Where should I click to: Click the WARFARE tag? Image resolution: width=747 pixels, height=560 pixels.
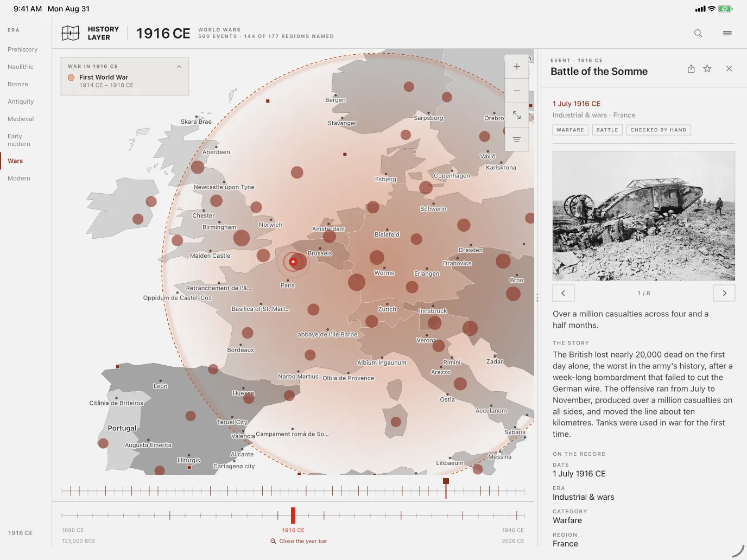click(x=571, y=130)
